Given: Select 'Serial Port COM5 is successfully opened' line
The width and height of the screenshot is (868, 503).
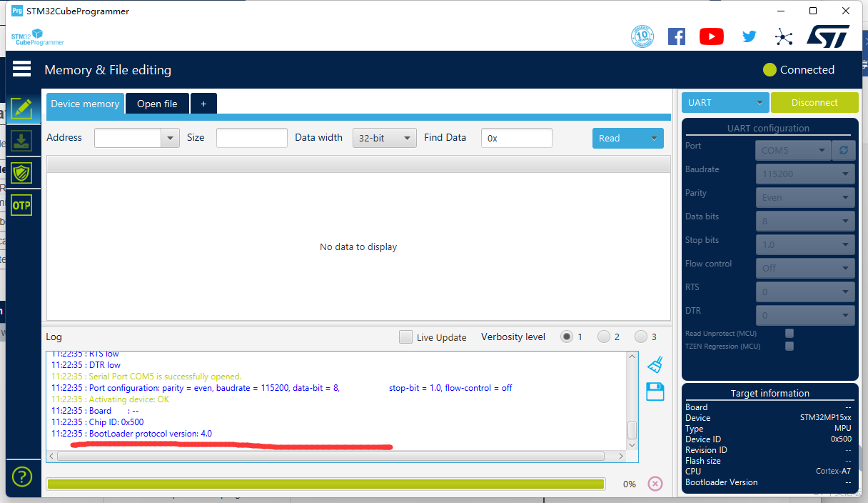Looking at the screenshot, I should pos(146,377).
